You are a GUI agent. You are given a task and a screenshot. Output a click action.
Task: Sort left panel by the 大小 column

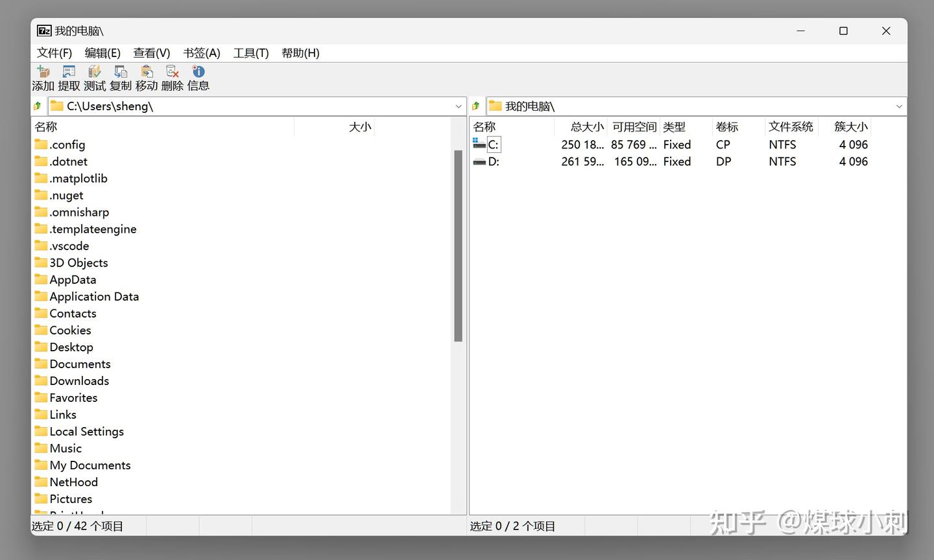[x=360, y=126]
